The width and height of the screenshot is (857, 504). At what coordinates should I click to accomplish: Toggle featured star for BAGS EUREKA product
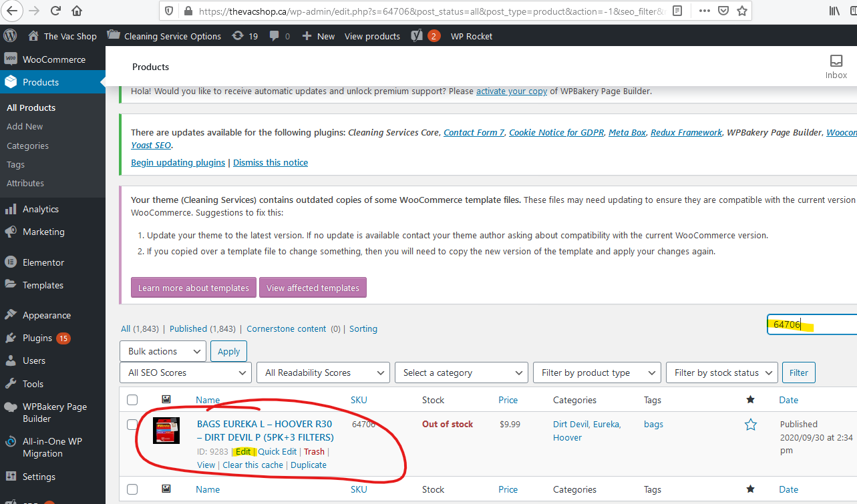coord(751,425)
